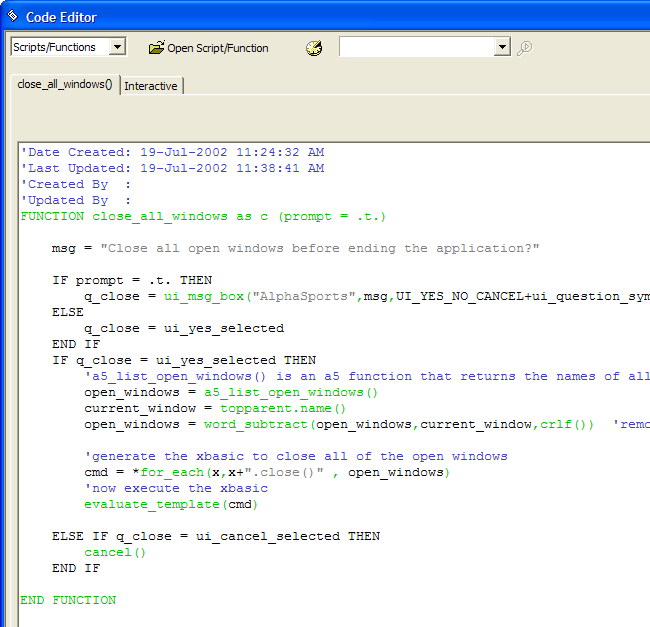
Task: Click the q_close = ui_yes_selected assignment line
Action: click(x=184, y=328)
